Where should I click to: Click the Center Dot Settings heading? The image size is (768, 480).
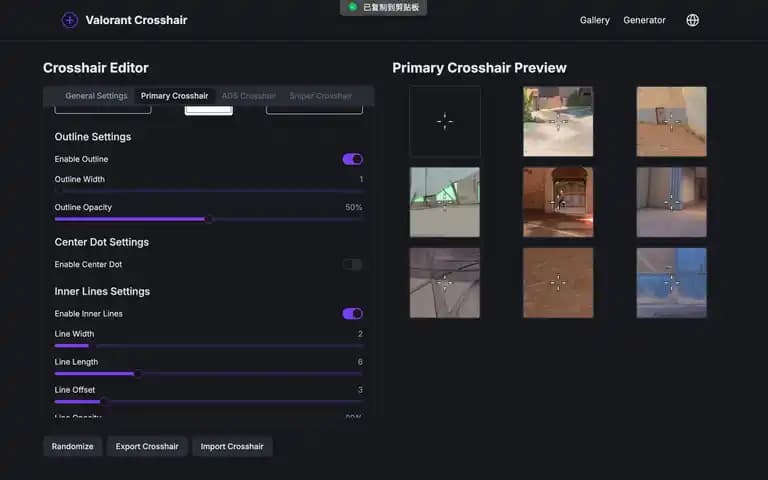click(x=101, y=242)
